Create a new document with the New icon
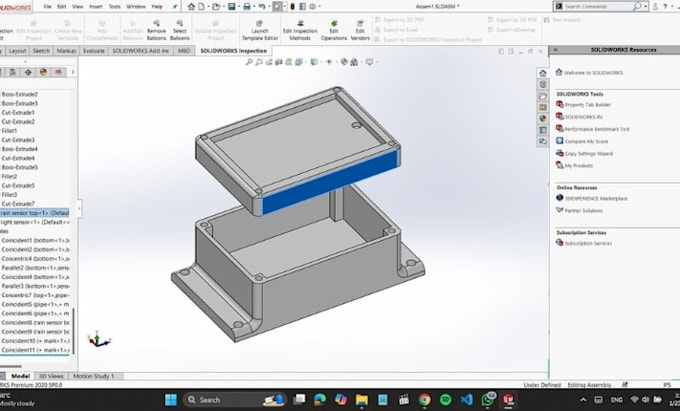 [x=202, y=7]
